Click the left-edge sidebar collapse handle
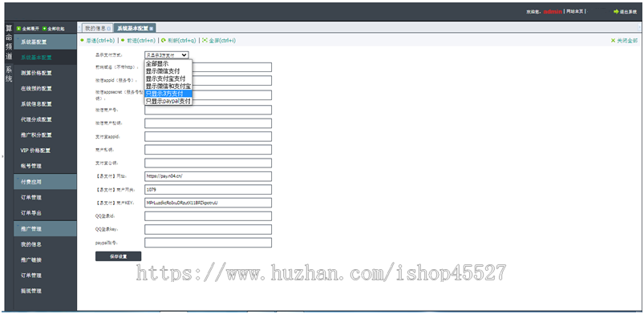644x314 pixels. (2, 156)
